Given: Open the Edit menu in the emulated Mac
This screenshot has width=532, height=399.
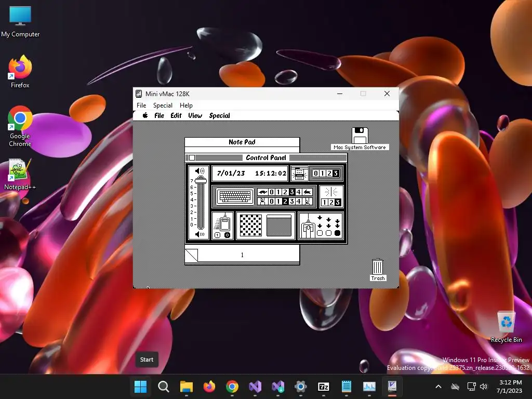Looking at the screenshot, I should tap(176, 116).
